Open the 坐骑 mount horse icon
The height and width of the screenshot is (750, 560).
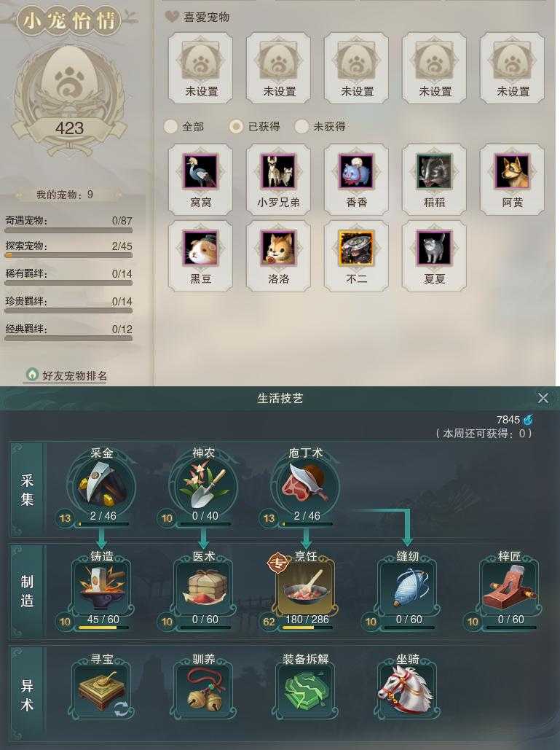click(x=408, y=690)
